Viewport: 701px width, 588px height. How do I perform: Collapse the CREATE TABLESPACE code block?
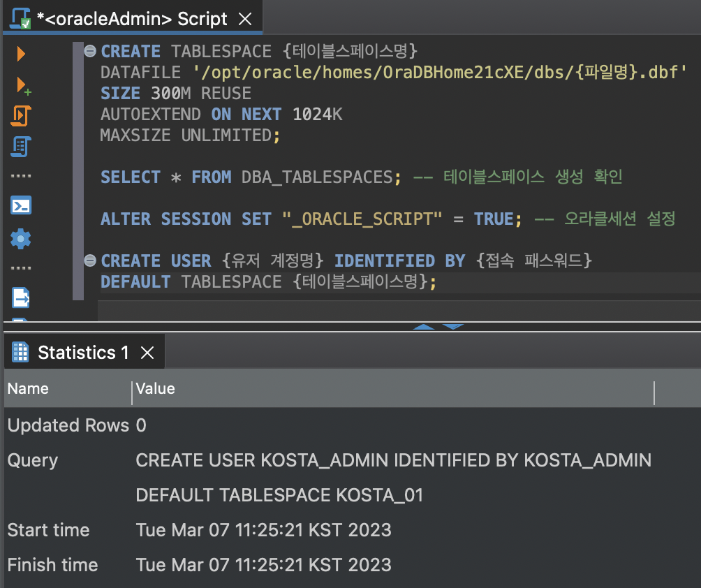pyautogui.click(x=90, y=51)
